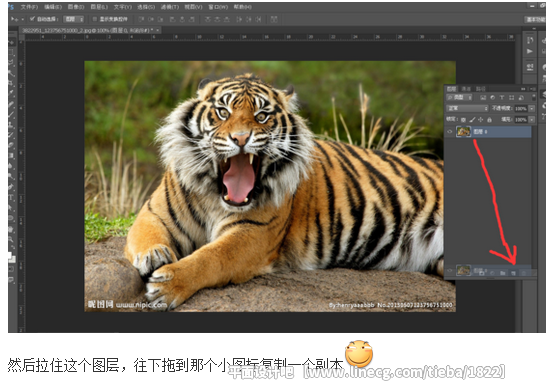This screenshot has width=546, height=391.
Task: Select the Clone Stamp tool
Action: (11, 124)
